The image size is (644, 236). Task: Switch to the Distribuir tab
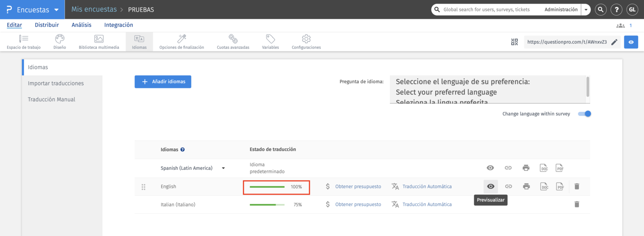click(47, 25)
